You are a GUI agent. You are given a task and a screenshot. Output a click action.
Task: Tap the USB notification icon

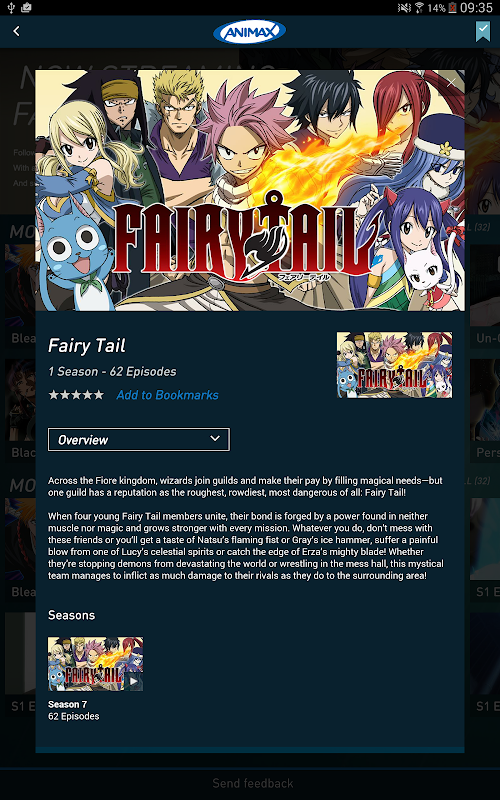[x=11, y=8]
